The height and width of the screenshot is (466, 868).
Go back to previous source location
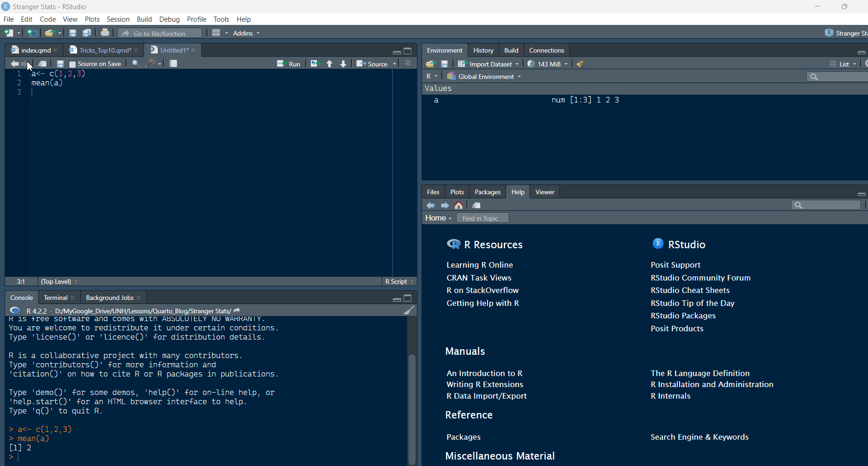(x=14, y=64)
